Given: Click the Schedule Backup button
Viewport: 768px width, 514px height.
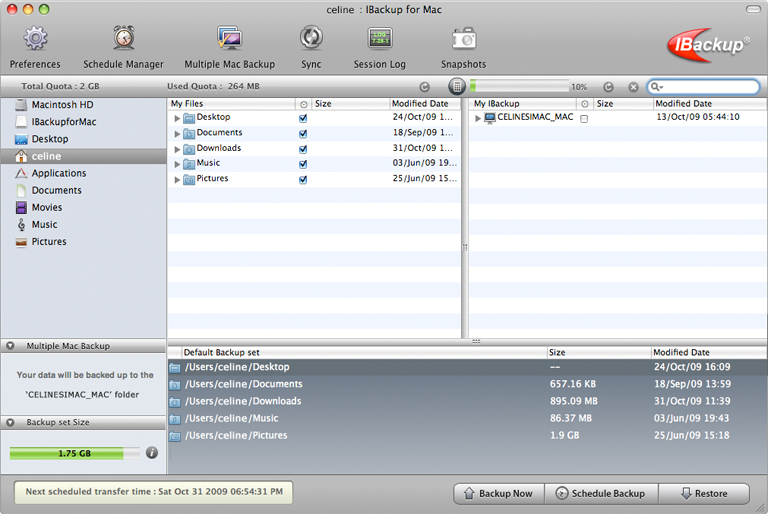Looking at the screenshot, I should tap(601, 493).
